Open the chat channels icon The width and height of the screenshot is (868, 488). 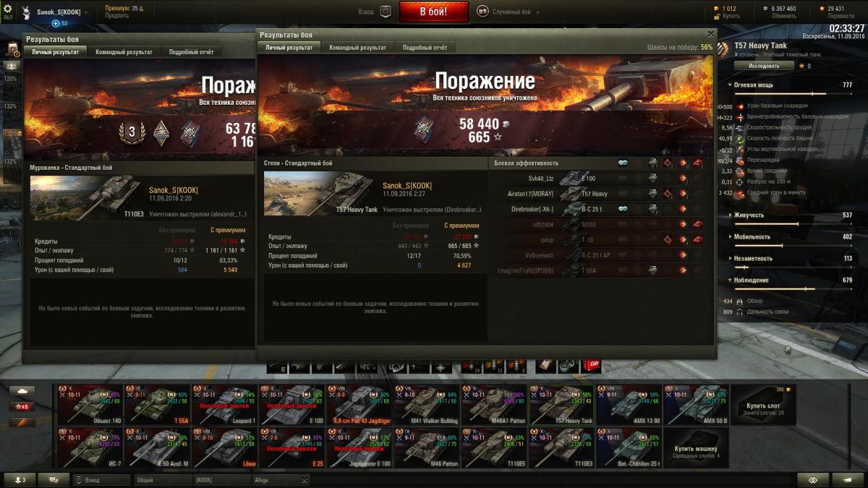coord(54,480)
